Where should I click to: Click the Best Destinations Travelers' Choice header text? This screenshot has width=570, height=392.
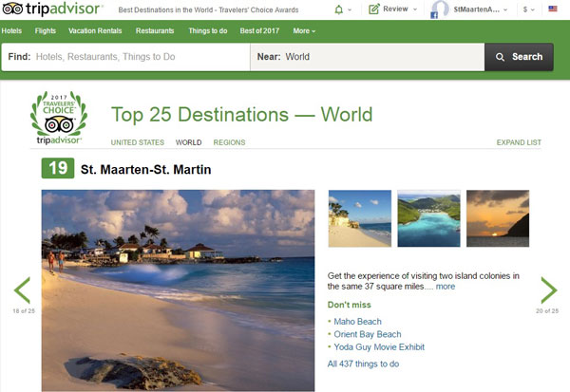point(208,10)
